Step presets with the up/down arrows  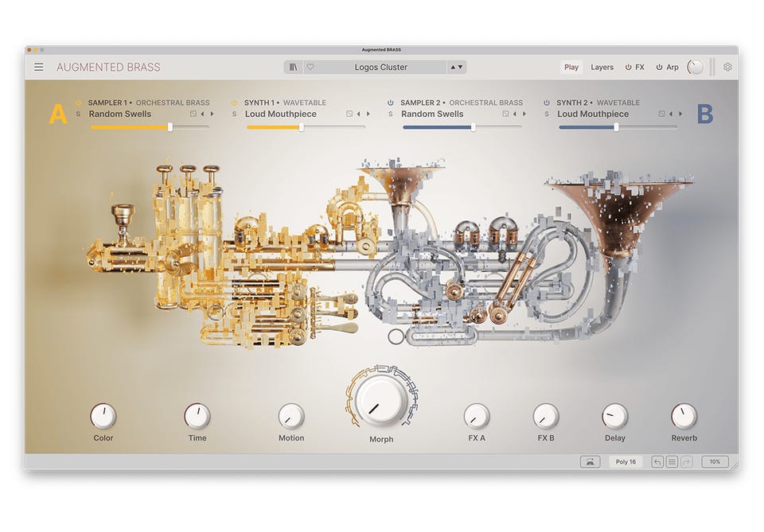coord(457,68)
